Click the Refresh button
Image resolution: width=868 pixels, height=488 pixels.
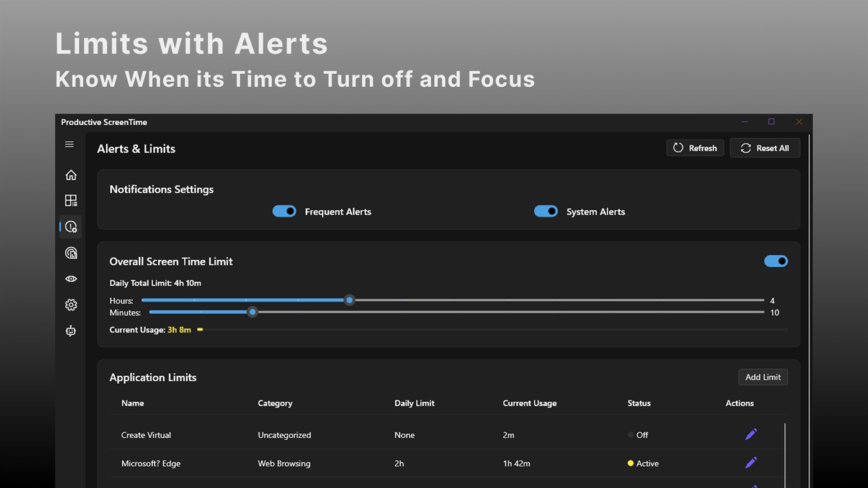(x=695, y=148)
